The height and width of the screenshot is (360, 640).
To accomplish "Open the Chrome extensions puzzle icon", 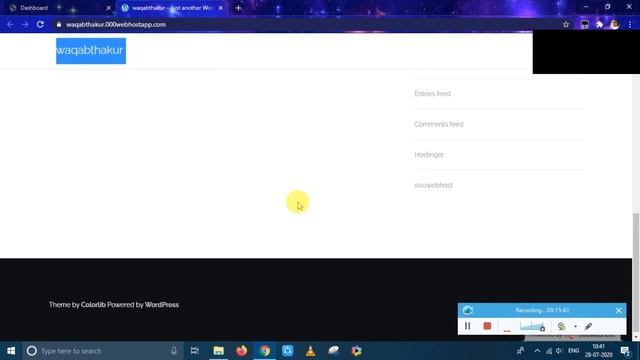I will (x=600, y=24).
